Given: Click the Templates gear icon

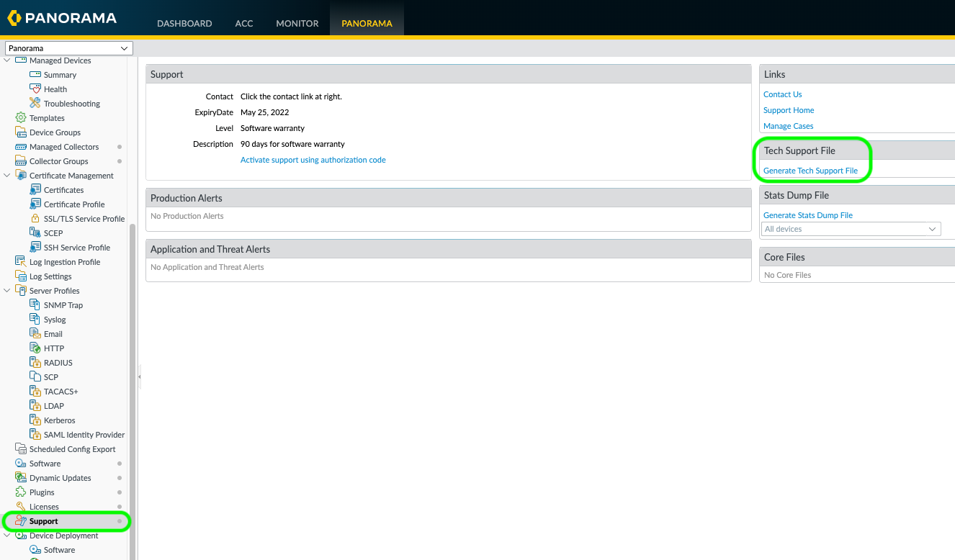Looking at the screenshot, I should point(21,118).
